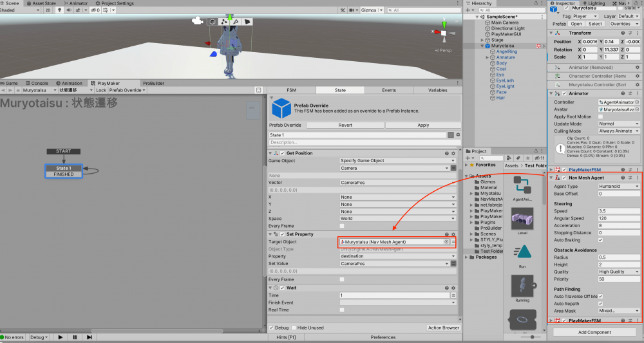
Task: Click the minimap toggle in the FSM graph
Action: pos(259,90)
